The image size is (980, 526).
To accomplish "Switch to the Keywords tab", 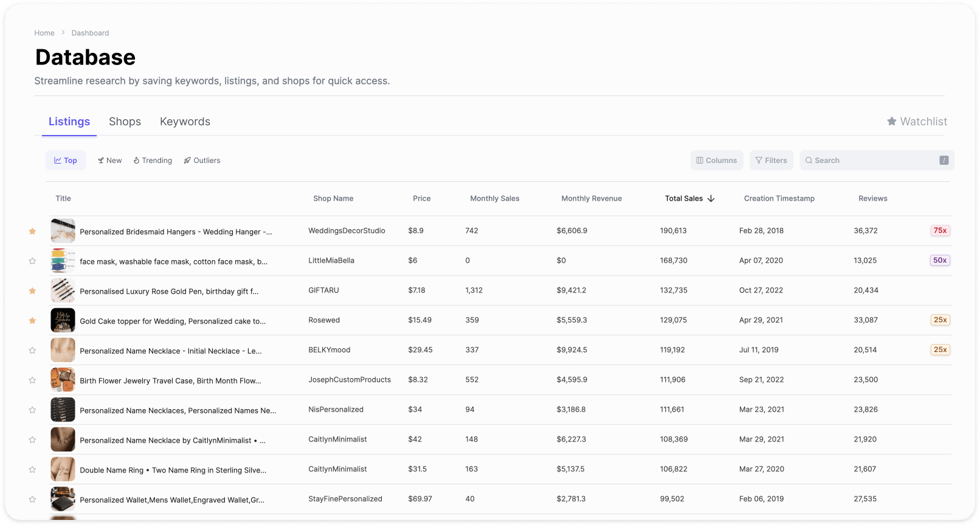I will 185,122.
